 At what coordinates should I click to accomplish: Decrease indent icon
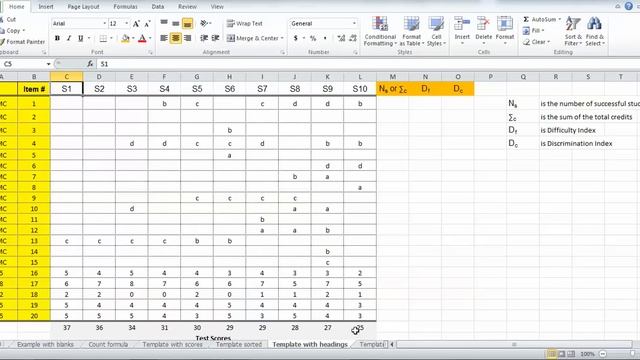click(x=204, y=38)
